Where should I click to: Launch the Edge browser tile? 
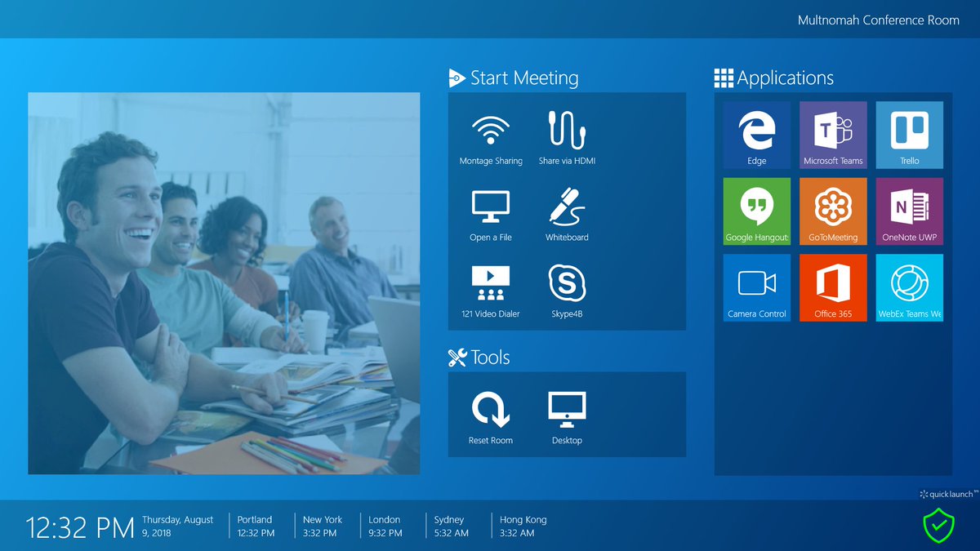(757, 135)
